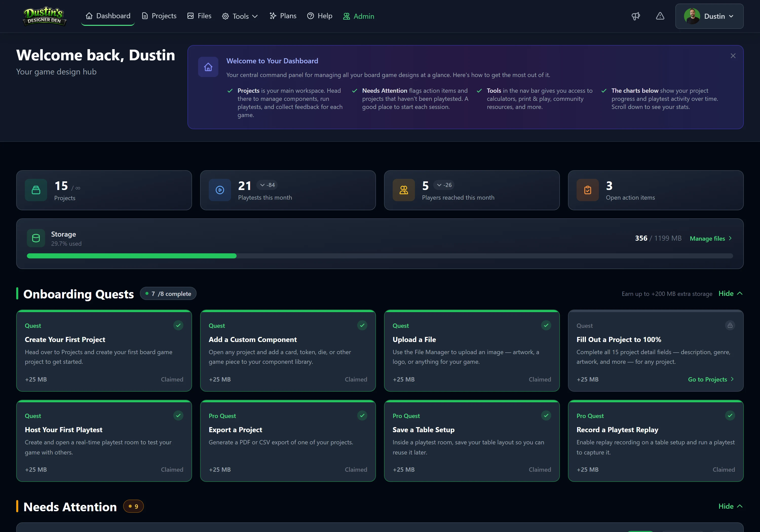The width and height of the screenshot is (760, 532).
Task: Click the home icon in welcome banner
Action: point(208,67)
